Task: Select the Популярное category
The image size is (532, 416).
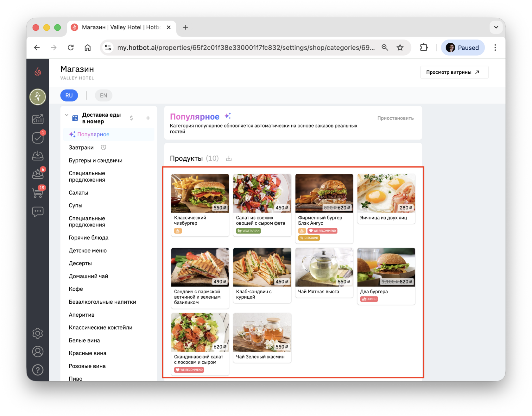Action: [x=109, y=134]
